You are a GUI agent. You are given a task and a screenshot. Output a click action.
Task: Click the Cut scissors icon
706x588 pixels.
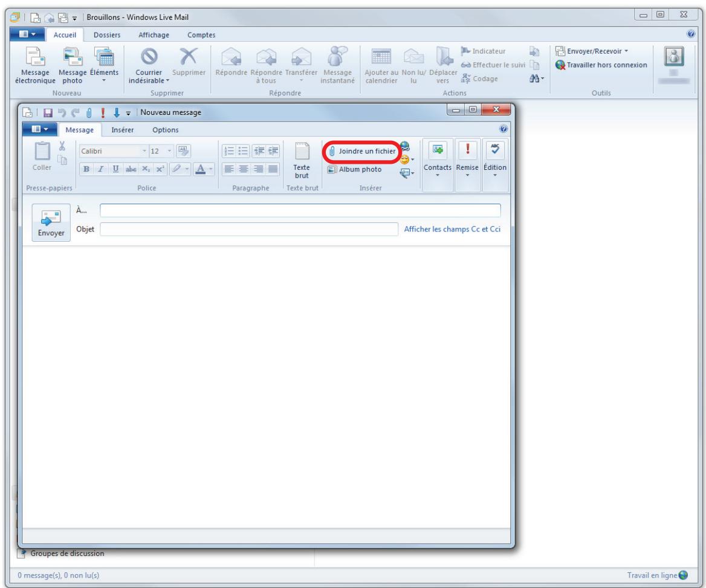click(x=62, y=146)
